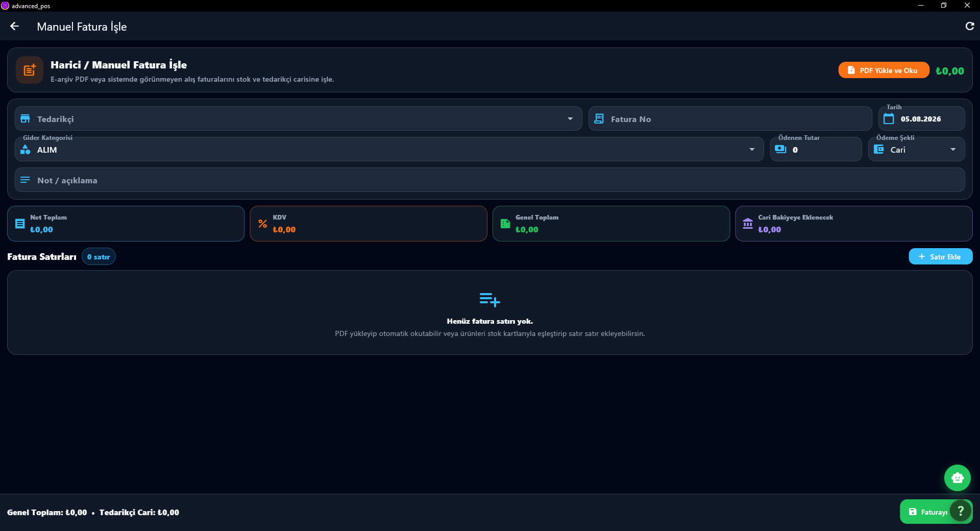The image size is (980, 531).
Task: Open the Tarih calendar icon
Action: tap(889, 119)
